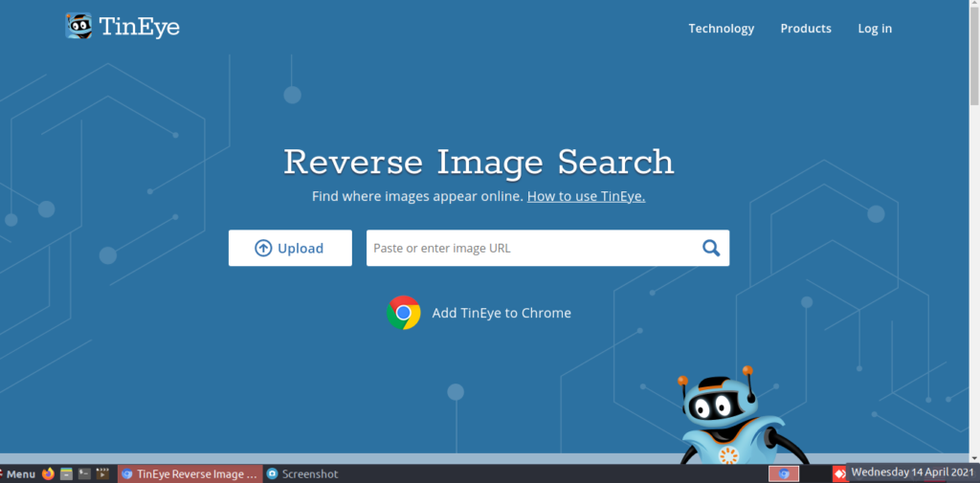Open the taskbar Menu button
The image size is (980, 483).
pyautogui.click(x=19, y=473)
